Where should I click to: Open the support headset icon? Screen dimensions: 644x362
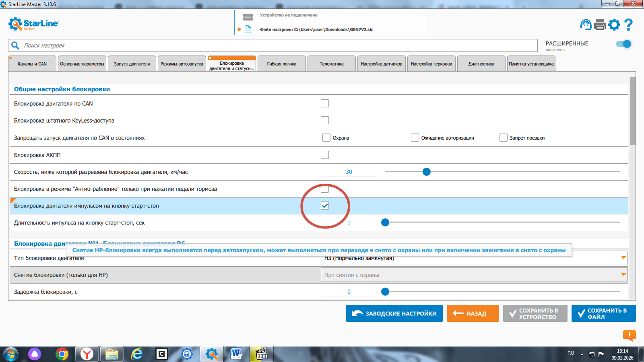[586, 25]
